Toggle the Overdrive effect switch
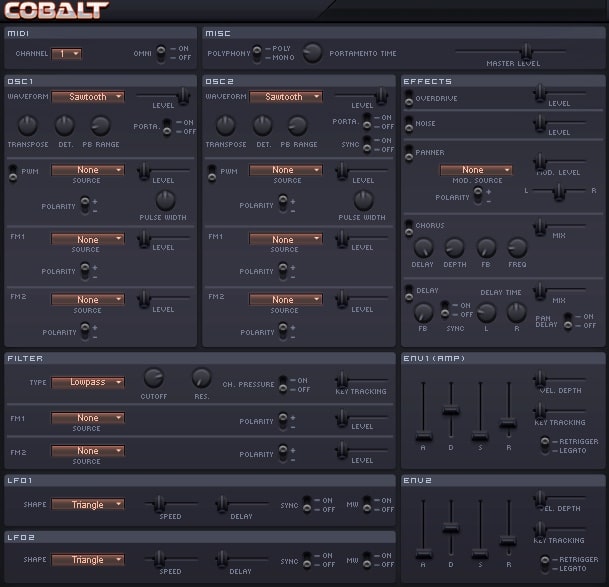The image size is (609, 587). coord(409,98)
